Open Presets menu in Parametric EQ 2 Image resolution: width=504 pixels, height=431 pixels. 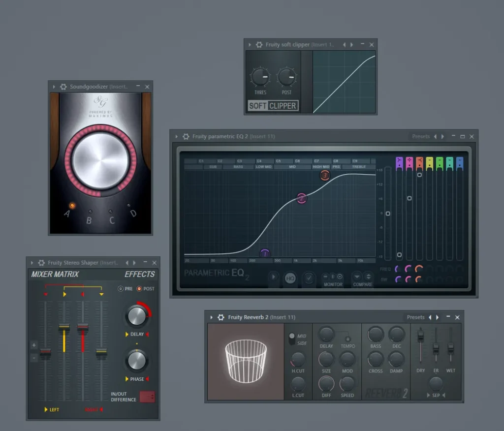coord(420,137)
